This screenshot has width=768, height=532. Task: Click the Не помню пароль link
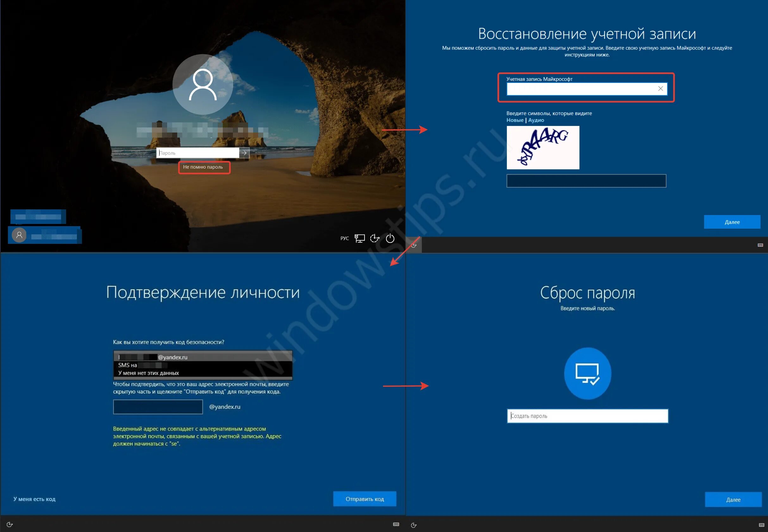203,167
